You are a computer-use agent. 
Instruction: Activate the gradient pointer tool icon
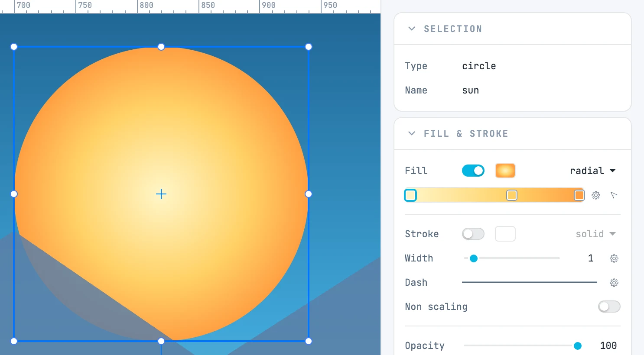[x=614, y=195]
